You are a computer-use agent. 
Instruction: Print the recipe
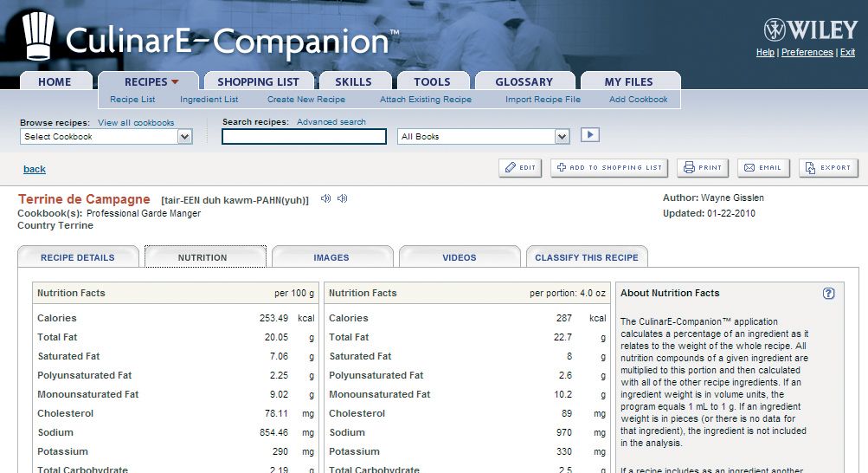[703, 168]
